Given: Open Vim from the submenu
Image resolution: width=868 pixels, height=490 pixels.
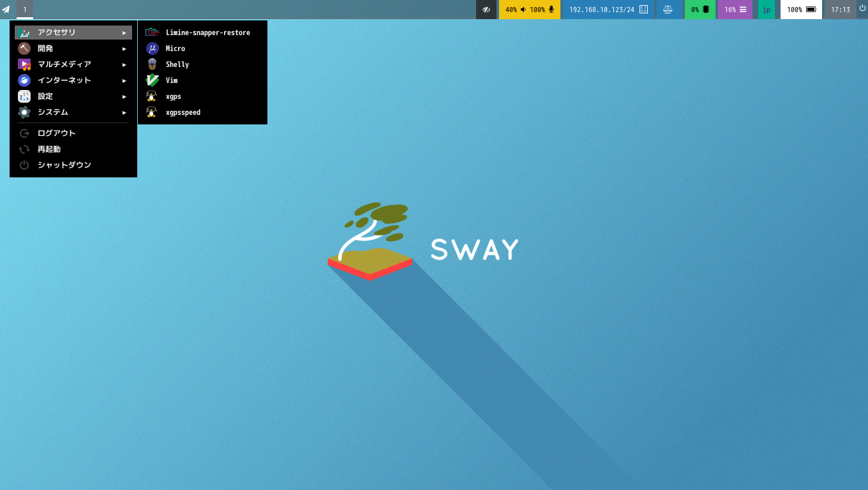Looking at the screenshot, I should pyautogui.click(x=202, y=80).
